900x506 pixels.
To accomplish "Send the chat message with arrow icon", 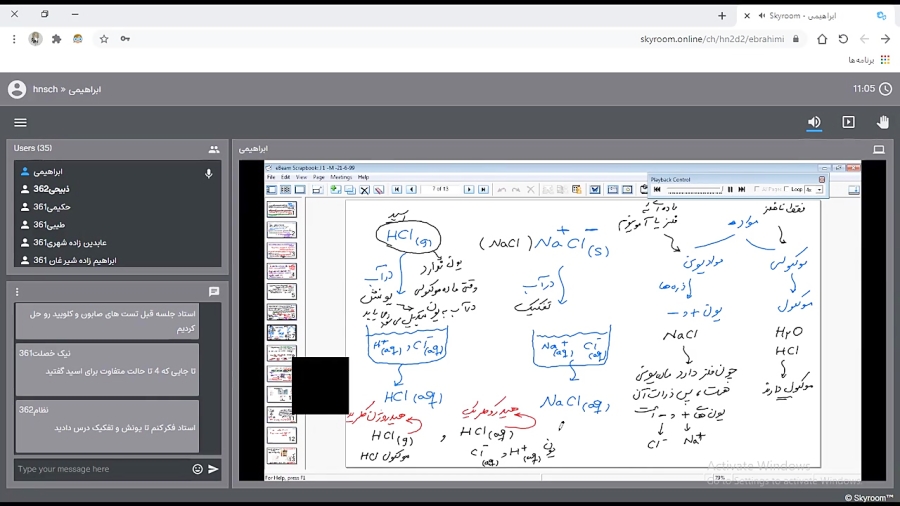I will coord(213,469).
